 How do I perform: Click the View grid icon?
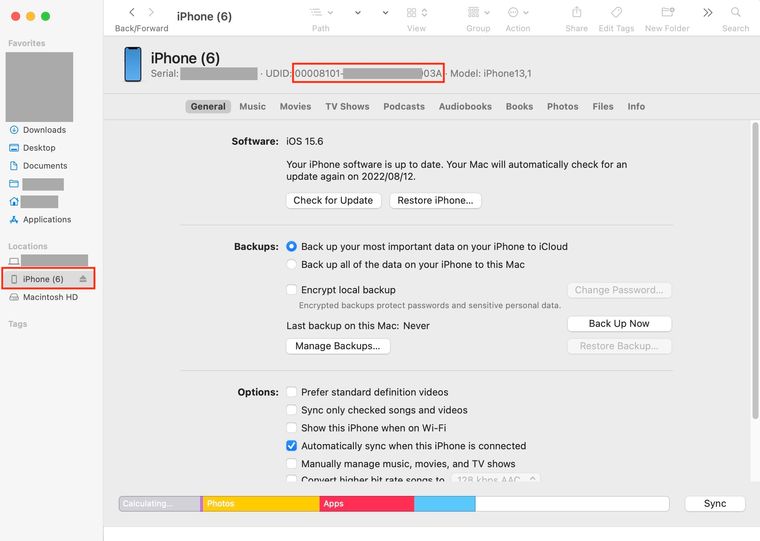tap(412, 13)
